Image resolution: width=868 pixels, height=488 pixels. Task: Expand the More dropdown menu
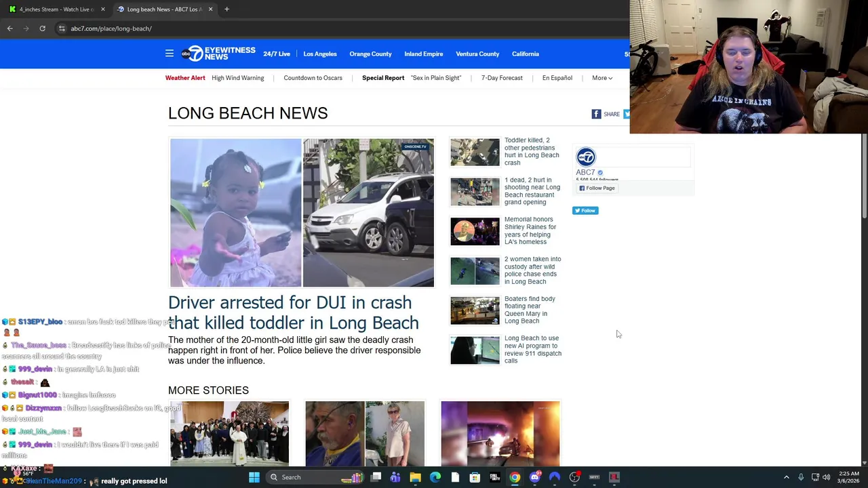(602, 78)
